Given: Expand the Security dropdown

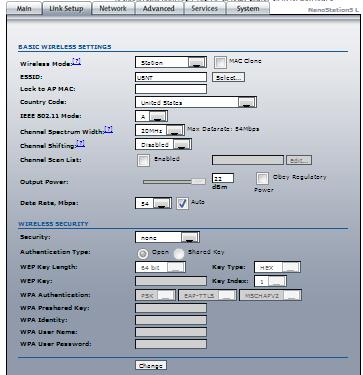Looking at the screenshot, I should [167, 238].
